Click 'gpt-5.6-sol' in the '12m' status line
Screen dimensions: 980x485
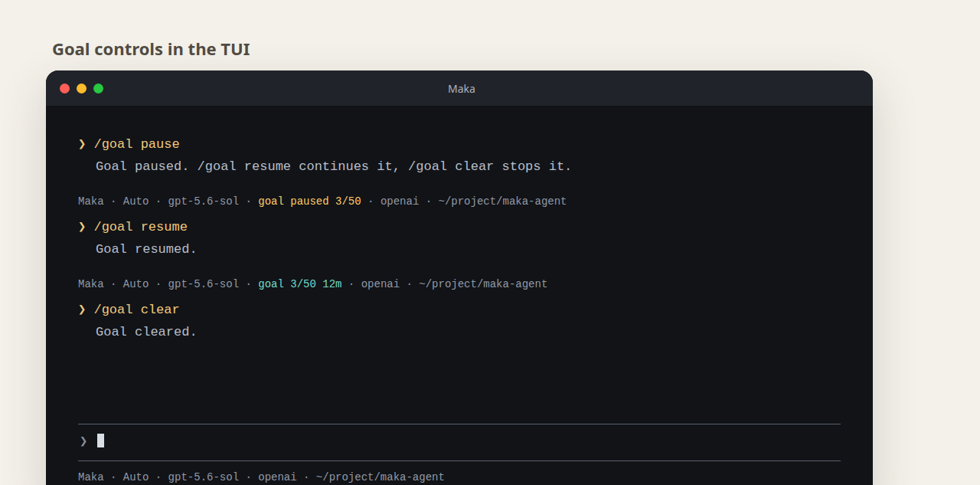204,284
